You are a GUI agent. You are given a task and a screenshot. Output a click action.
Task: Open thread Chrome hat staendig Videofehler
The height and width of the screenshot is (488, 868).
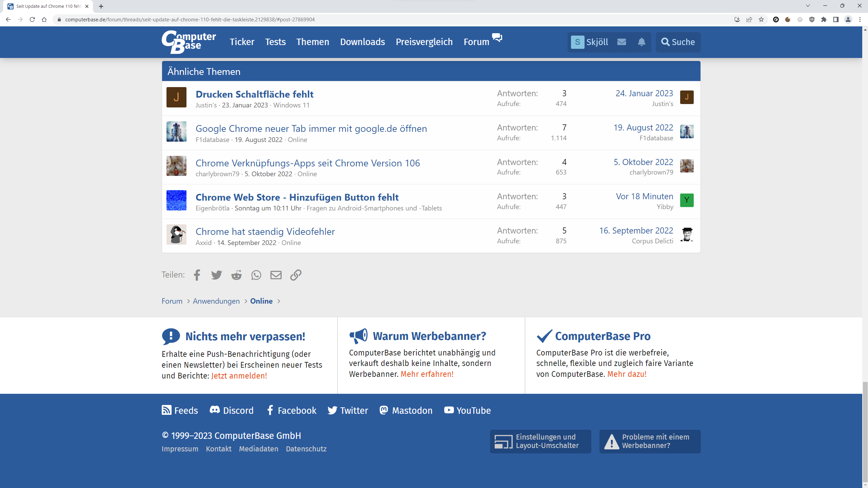[x=265, y=231]
